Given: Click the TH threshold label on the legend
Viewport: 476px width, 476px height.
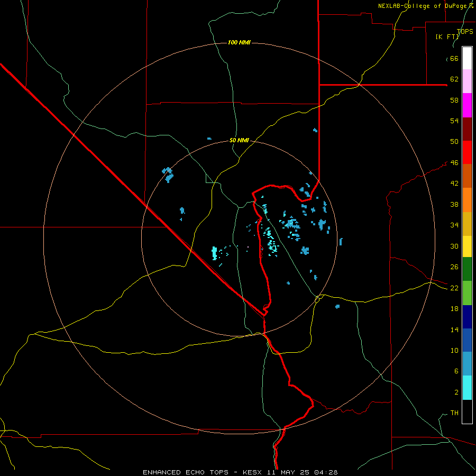Looking at the screenshot, I should pos(454,413).
